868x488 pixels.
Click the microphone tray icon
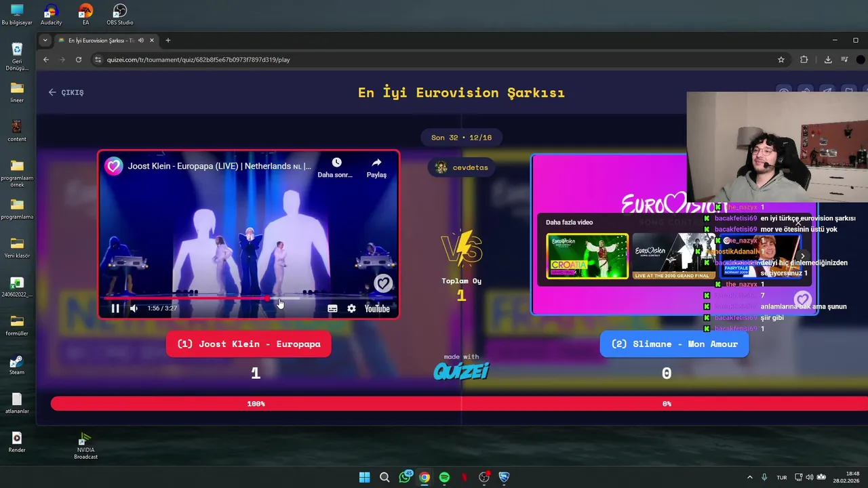tap(764, 477)
